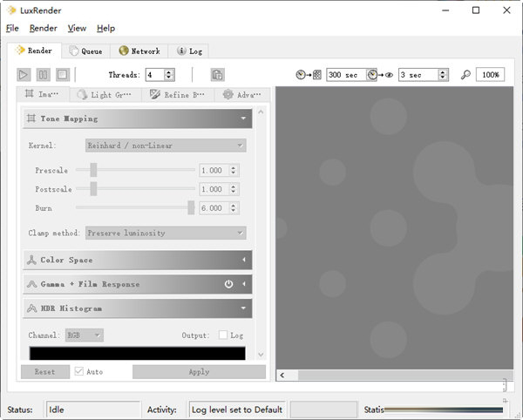
Task: Click the 300 sec stats interval field
Action: (x=347, y=75)
